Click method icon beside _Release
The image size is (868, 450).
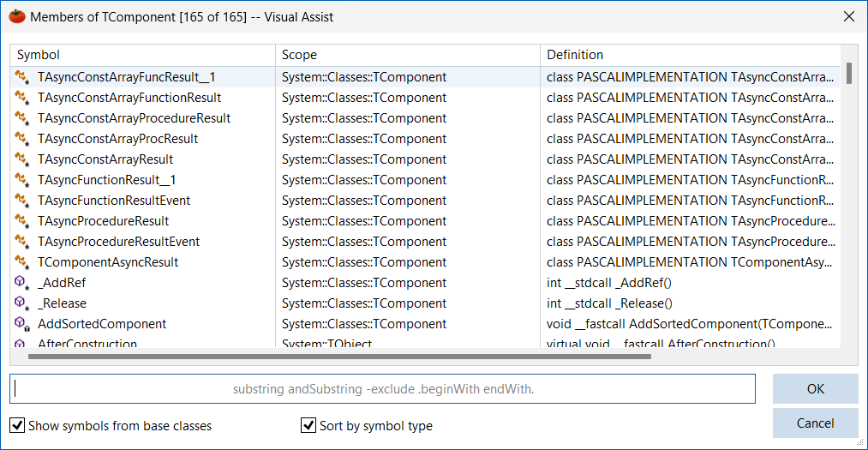(x=21, y=303)
